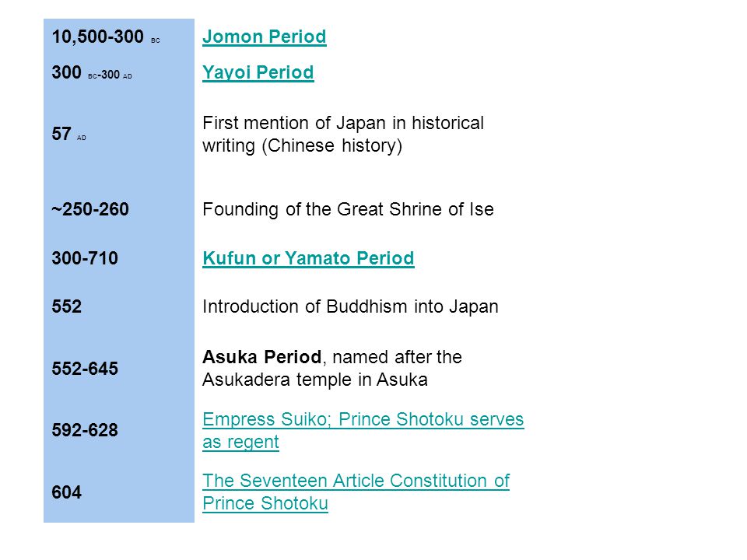Click the Introduction of Buddhism text
The width and height of the screenshot is (747, 560).
tap(350, 306)
